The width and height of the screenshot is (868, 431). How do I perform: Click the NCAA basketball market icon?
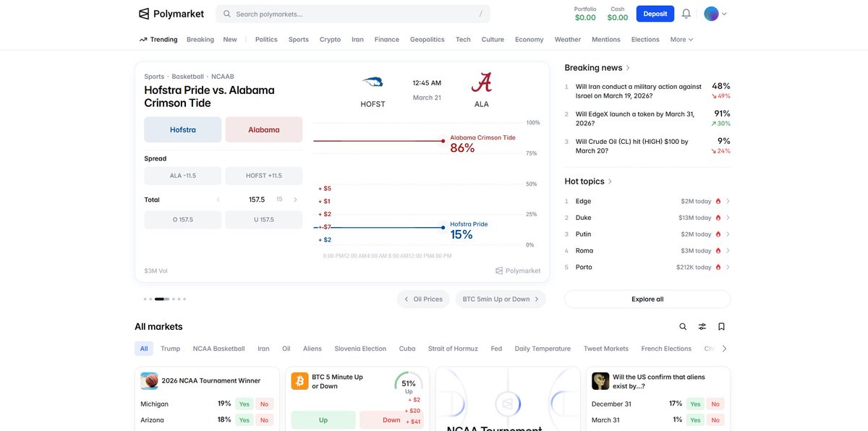point(150,381)
